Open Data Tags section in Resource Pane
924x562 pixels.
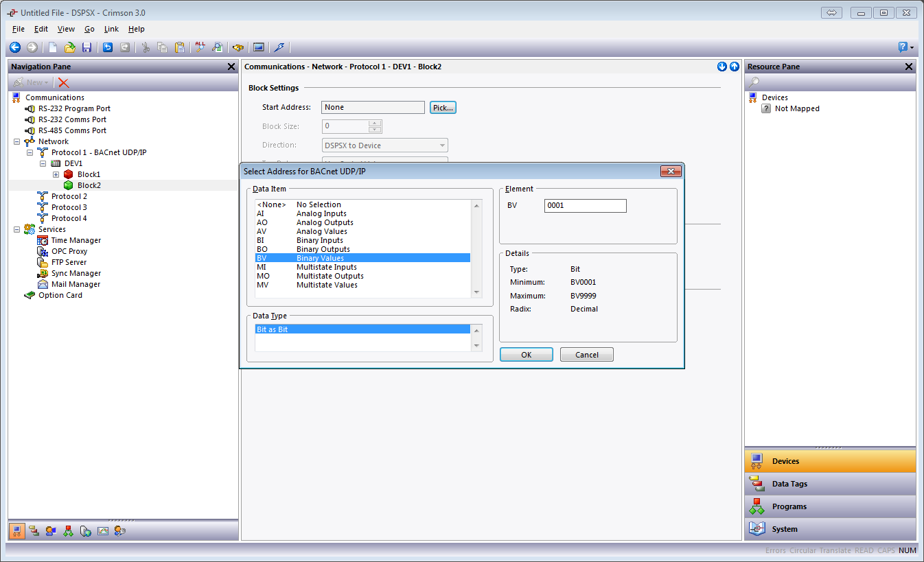(x=830, y=484)
